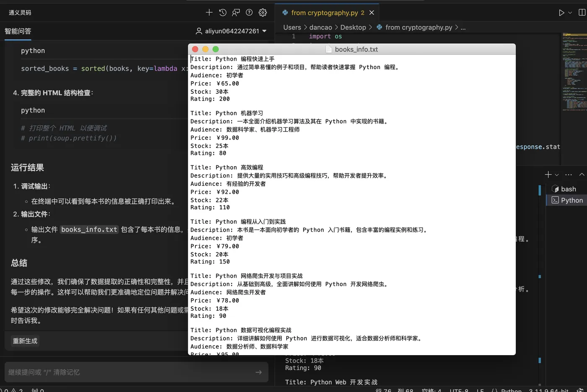Click the books_info.txt inline code in chat
The image size is (587, 392).
tap(89, 230)
